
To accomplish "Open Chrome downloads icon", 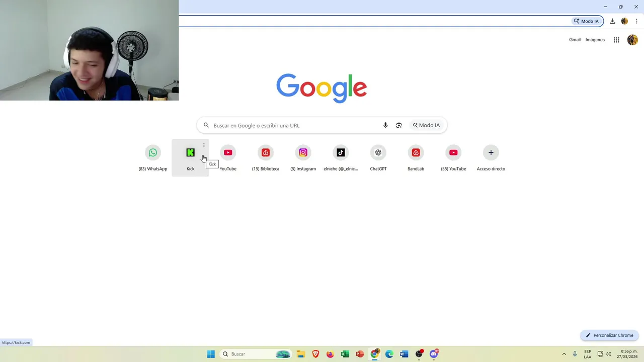I will pos(612,21).
